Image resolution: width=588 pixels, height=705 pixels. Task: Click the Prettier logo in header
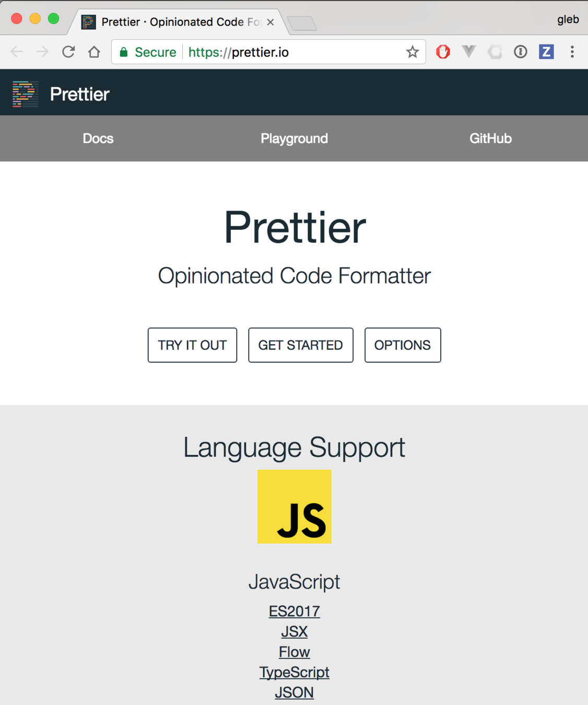25,94
